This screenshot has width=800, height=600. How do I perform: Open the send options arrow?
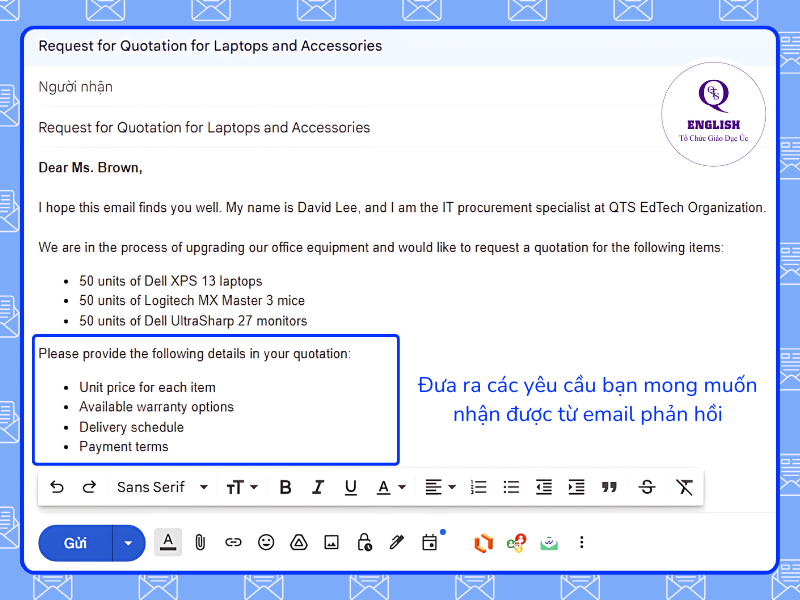(129, 543)
